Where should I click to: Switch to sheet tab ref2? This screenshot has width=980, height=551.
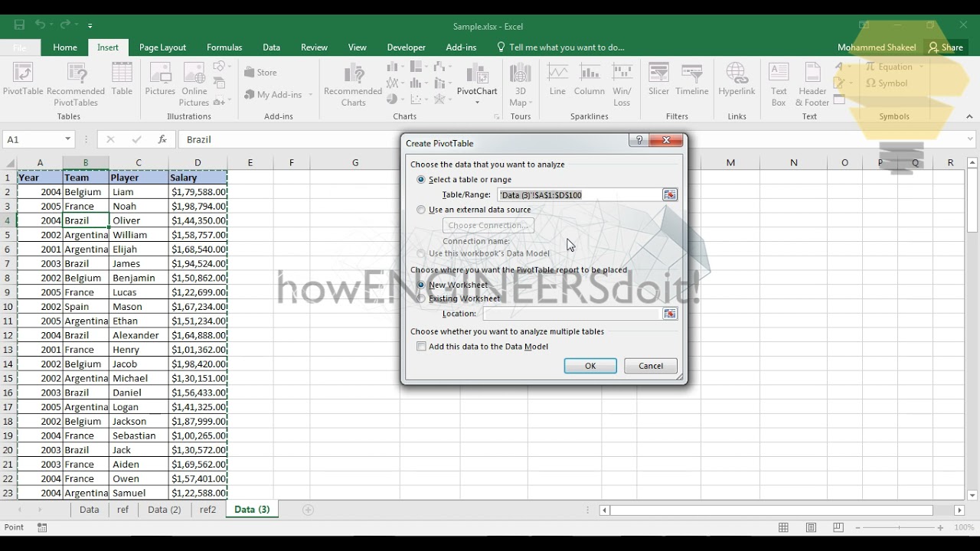tap(207, 510)
